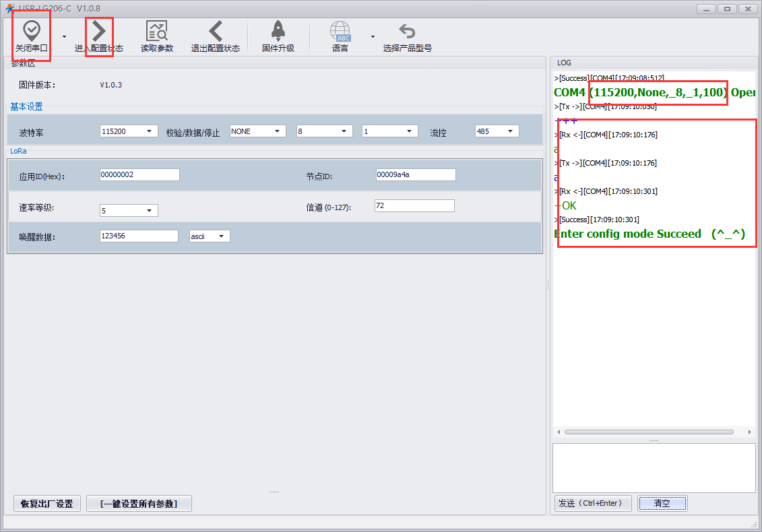Expand the arrow next to 关闭串口
The width and height of the screenshot is (762, 532).
point(64,36)
